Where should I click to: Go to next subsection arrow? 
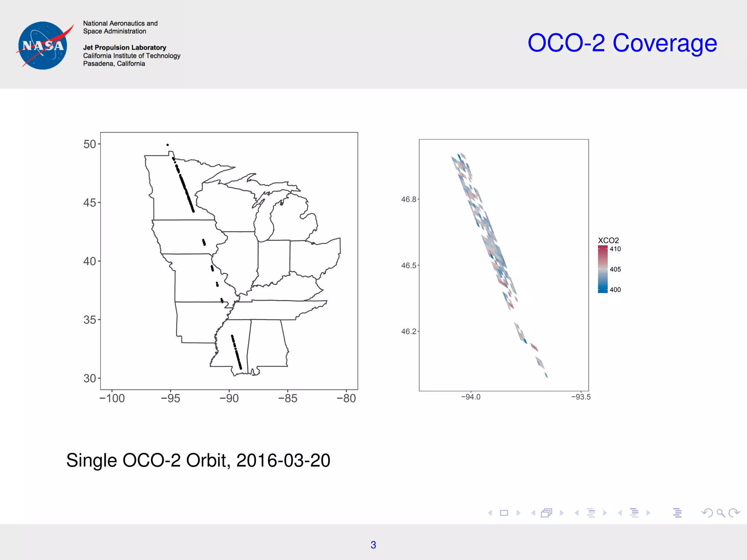coord(605,513)
